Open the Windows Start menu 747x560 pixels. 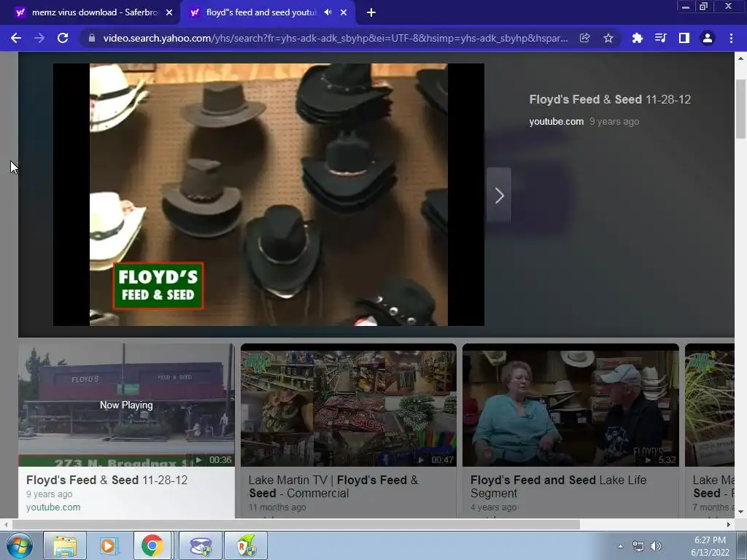(x=19, y=545)
